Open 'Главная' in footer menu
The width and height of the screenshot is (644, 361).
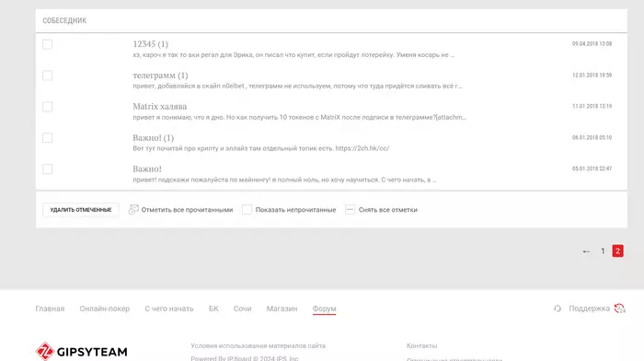(50, 309)
